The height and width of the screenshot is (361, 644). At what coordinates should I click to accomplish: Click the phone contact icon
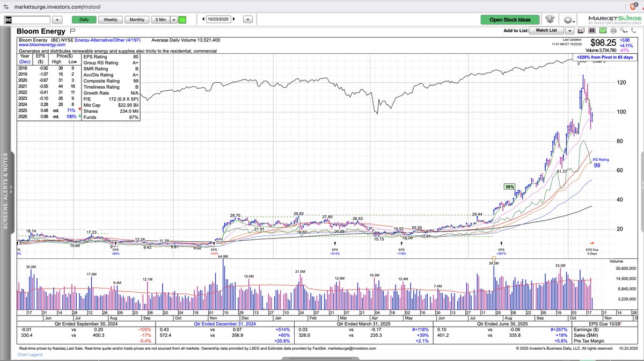click(633, 31)
